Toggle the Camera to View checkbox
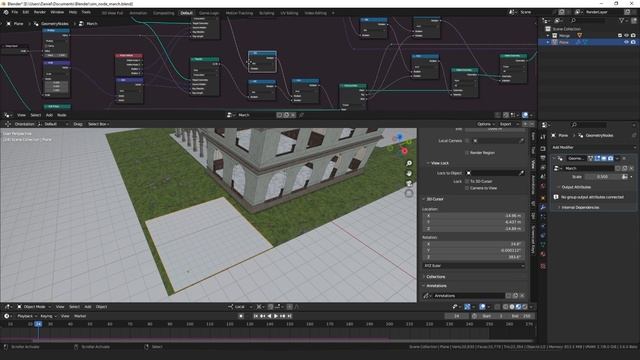This screenshot has width=640, height=360. (x=467, y=188)
